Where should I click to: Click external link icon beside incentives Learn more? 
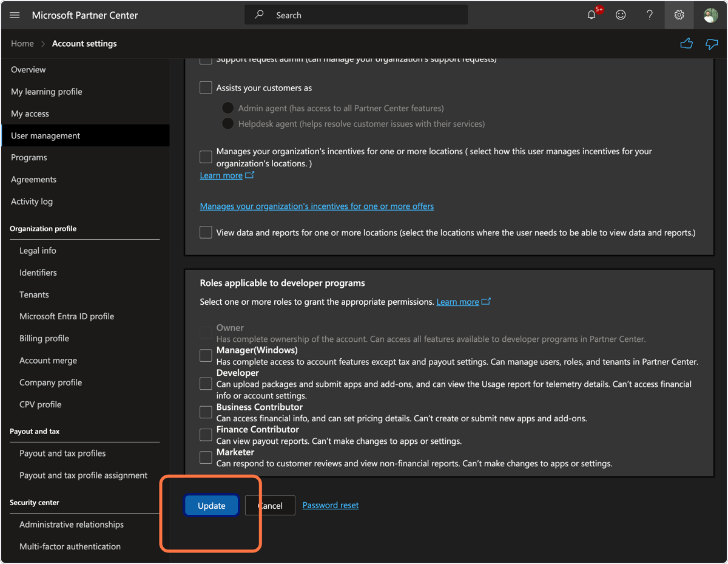(x=250, y=175)
